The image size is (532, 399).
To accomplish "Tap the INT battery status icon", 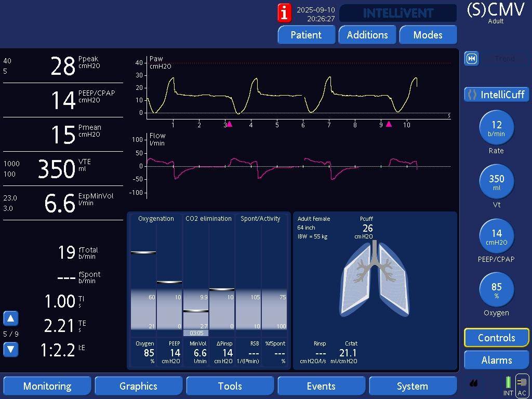I will [x=508, y=386].
